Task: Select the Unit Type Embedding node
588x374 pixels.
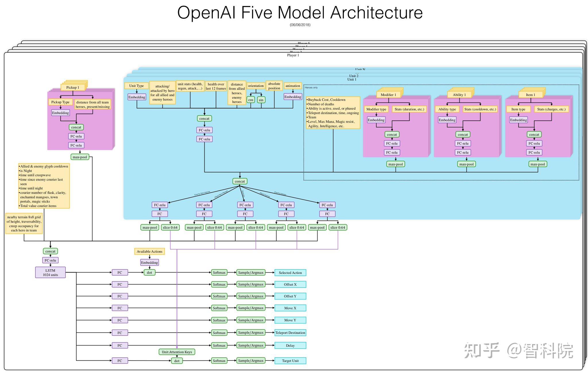Action: tap(137, 97)
